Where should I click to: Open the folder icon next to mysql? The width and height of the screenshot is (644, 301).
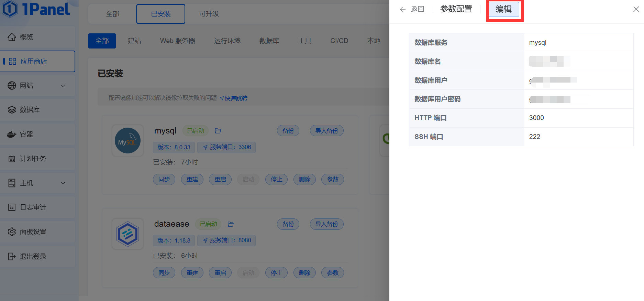click(218, 131)
